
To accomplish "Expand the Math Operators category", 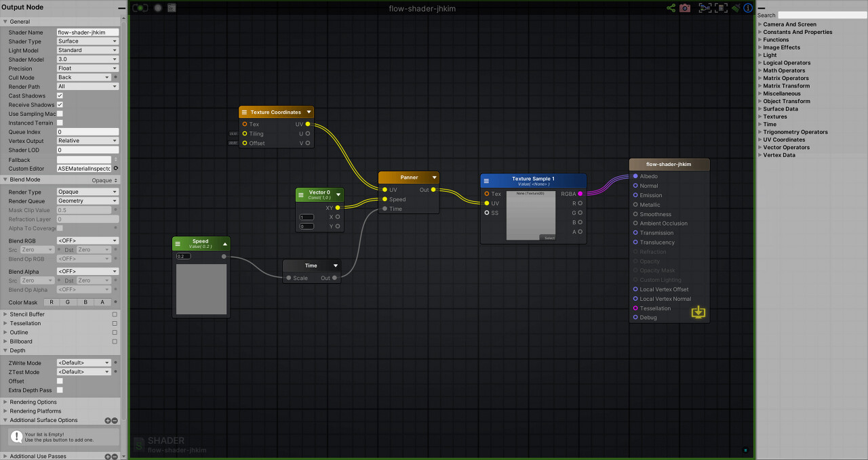I will pos(784,70).
